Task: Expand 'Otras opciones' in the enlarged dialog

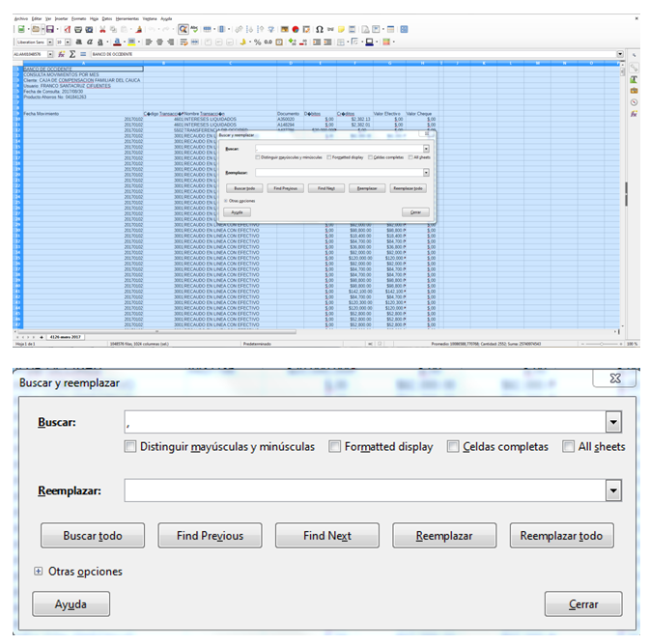Action: (x=39, y=572)
